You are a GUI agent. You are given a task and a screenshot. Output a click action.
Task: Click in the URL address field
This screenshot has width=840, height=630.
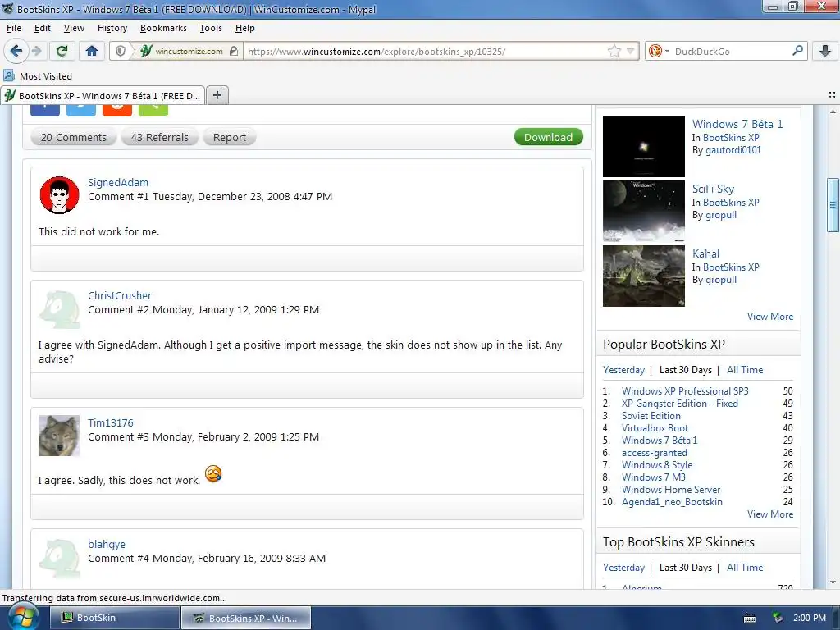pyautogui.click(x=426, y=52)
